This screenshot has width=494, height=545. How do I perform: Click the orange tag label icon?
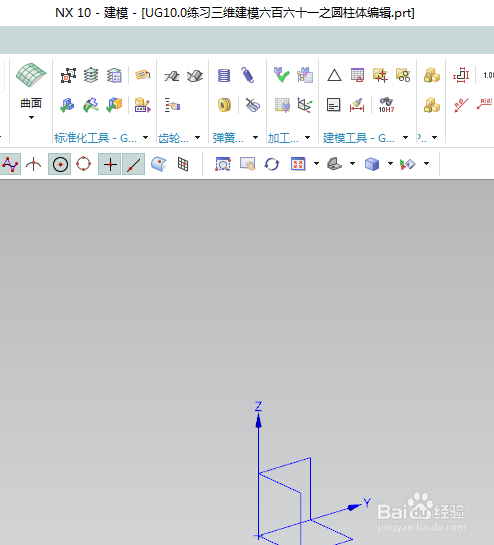click(x=143, y=75)
